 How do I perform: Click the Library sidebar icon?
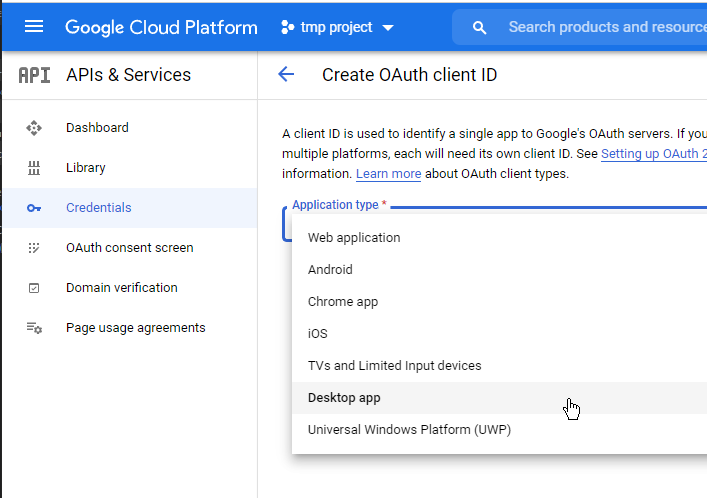click(34, 168)
